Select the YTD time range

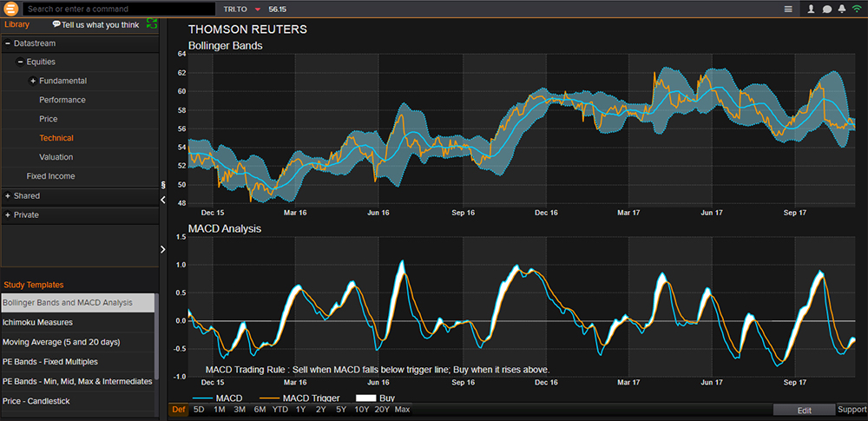pyautogui.click(x=280, y=410)
